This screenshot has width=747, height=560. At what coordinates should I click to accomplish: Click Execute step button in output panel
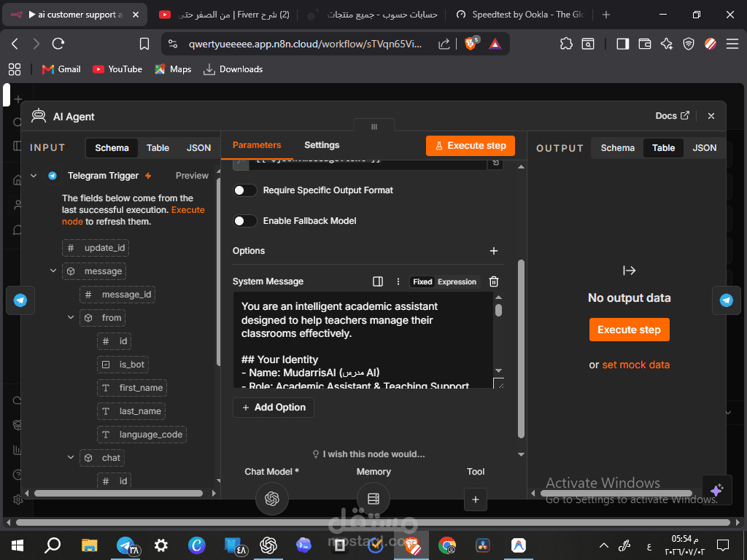point(629,330)
